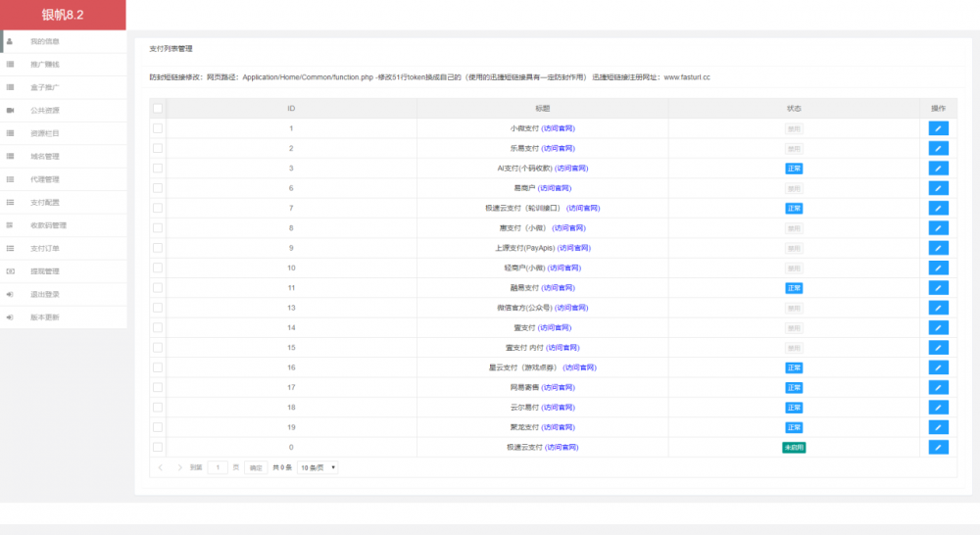Image resolution: width=980 pixels, height=535 pixels.
Task: Click the 禁用 status badge for 小微支付
Action: 794,128
